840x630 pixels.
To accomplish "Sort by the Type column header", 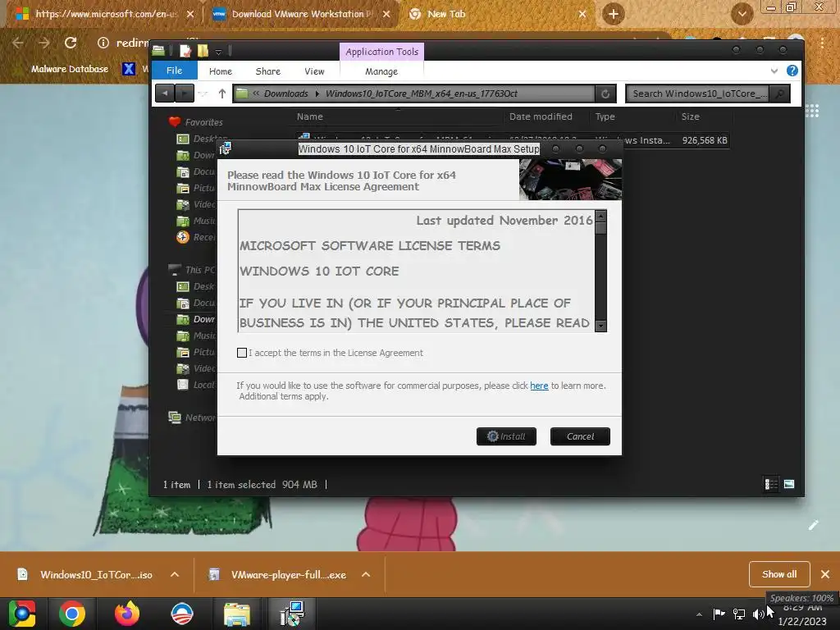I will point(605,116).
